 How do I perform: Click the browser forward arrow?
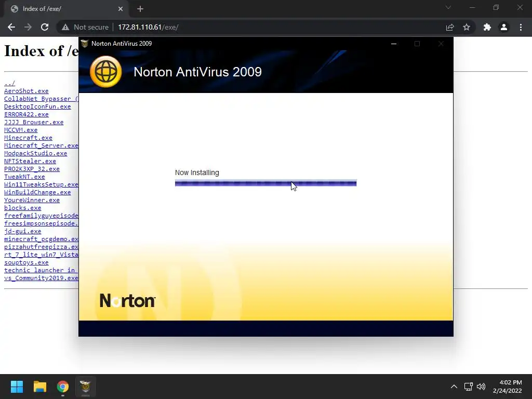[x=28, y=27]
